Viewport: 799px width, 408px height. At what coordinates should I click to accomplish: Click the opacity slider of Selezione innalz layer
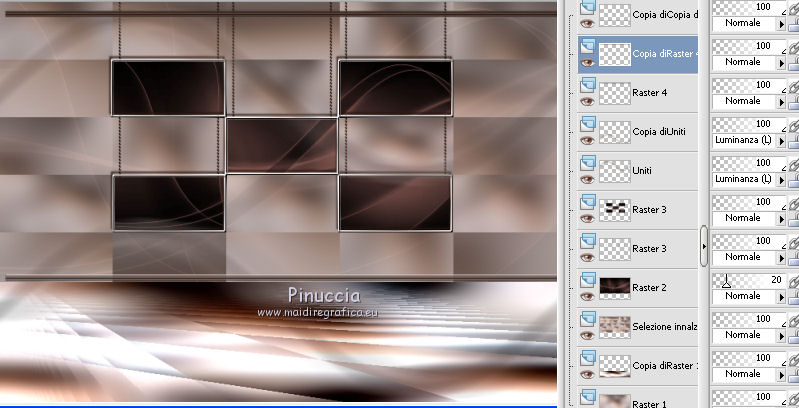pos(749,318)
